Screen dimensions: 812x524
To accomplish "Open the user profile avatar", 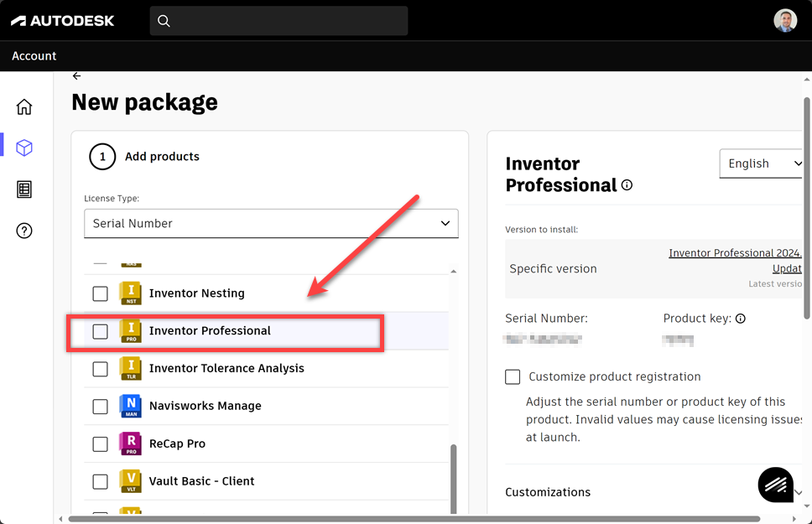I will (x=785, y=21).
